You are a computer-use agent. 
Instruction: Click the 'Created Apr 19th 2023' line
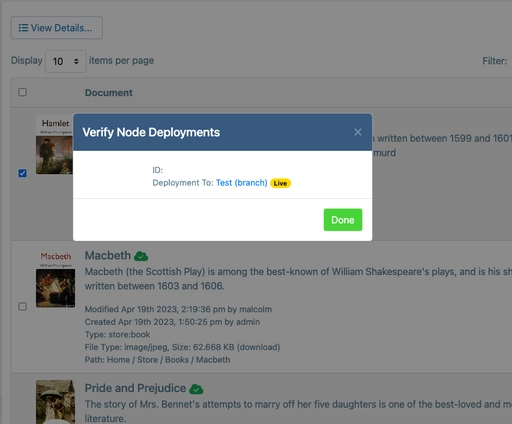click(x=172, y=322)
